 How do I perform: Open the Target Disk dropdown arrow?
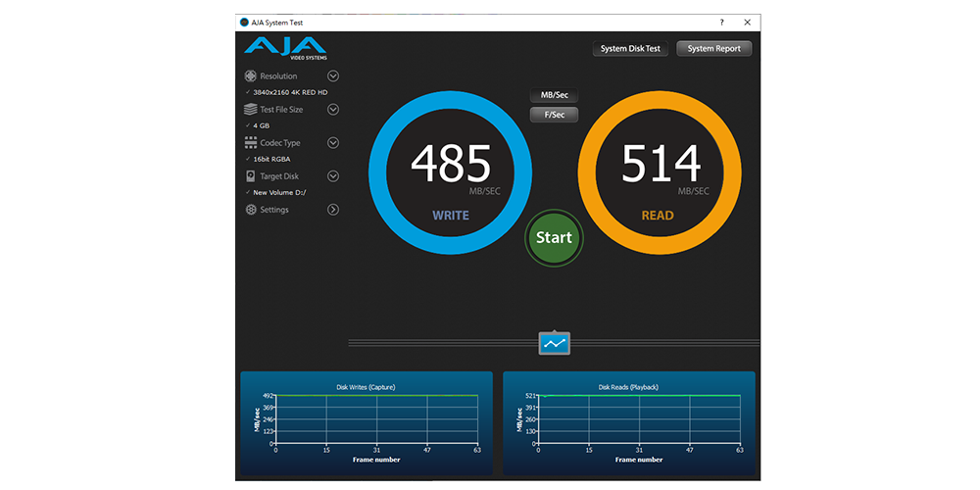[333, 176]
